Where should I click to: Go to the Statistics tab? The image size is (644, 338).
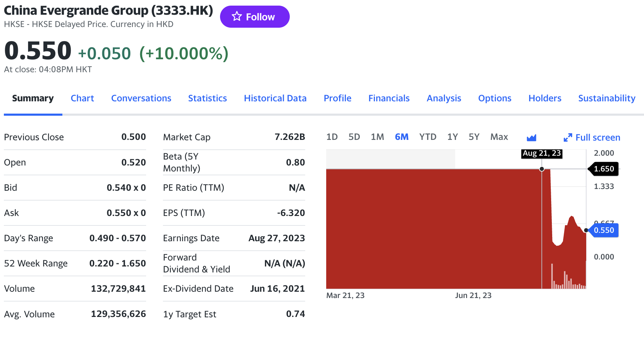(x=207, y=98)
